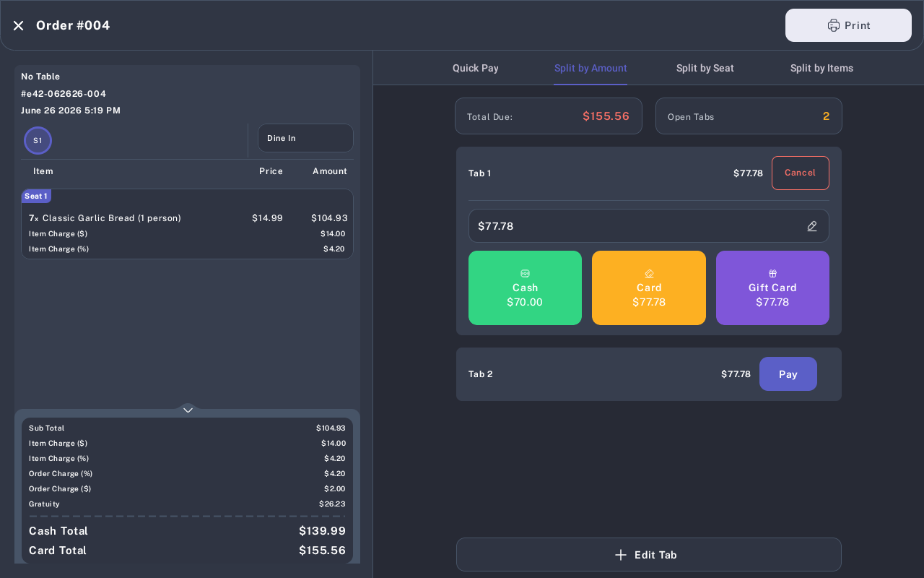Screen dimensions: 924x578
Task: Select the Split by Amount tab
Action: 590,68
